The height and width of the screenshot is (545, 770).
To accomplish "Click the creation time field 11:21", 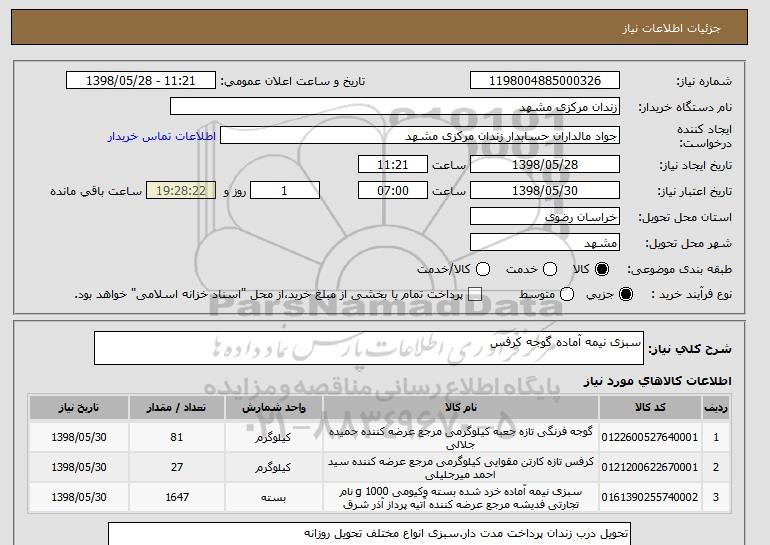I will pos(393,164).
